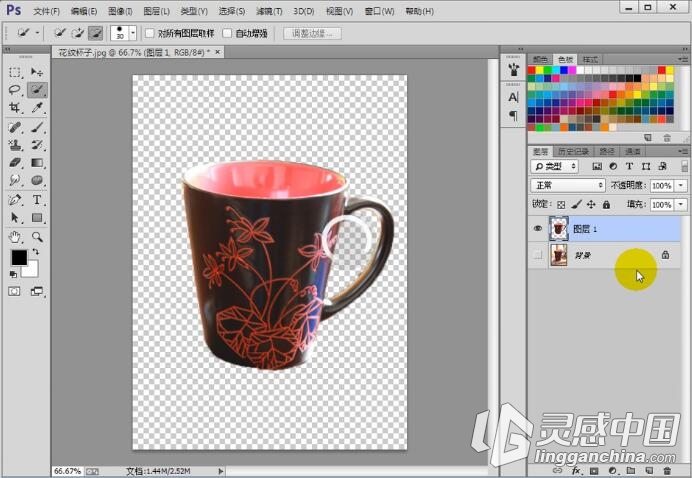Viewport: 692px width, 478px height.
Task: Open layer filter type '类型' dropdown
Action: pyautogui.click(x=555, y=166)
